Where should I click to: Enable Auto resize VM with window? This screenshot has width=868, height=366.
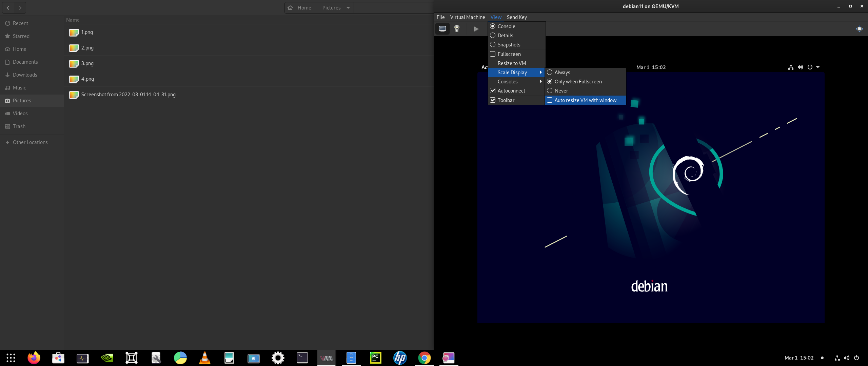tap(585, 100)
